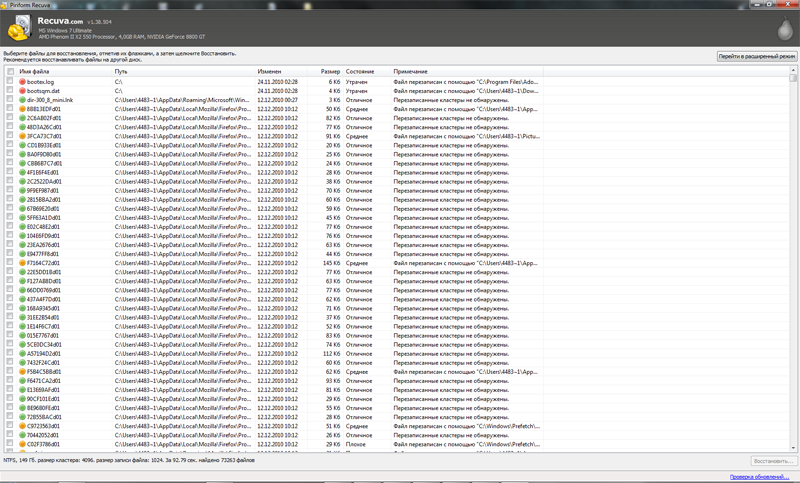The width and height of the screenshot is (800, 483).
Task: Click the file list scrollbar down arrow
Action: (793, 448)
